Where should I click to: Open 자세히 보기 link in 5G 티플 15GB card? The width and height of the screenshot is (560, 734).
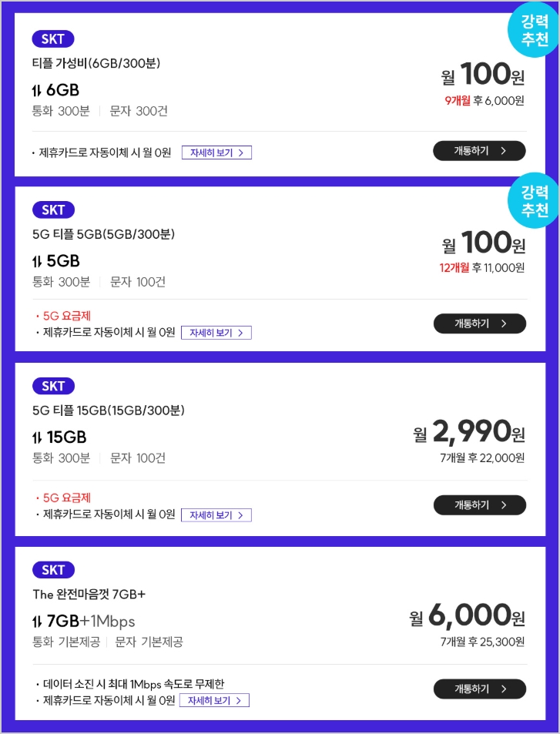tap(216, 515)
